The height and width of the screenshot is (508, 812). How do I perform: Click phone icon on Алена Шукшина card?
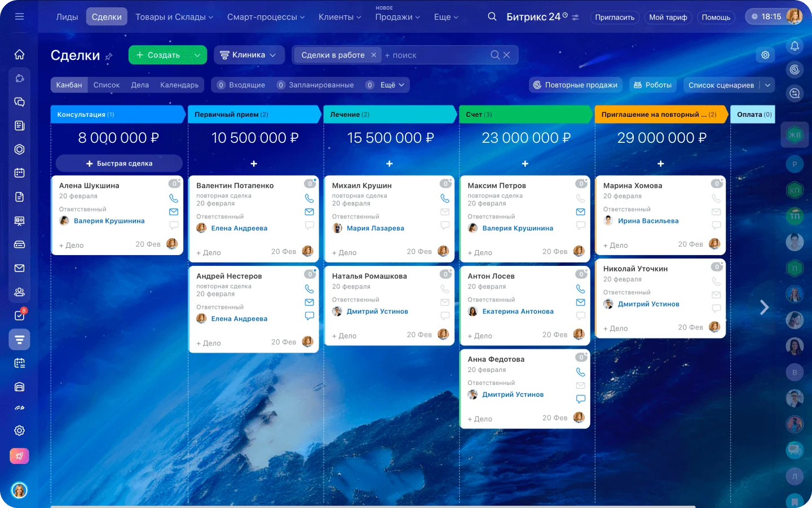tap(174, 199)
